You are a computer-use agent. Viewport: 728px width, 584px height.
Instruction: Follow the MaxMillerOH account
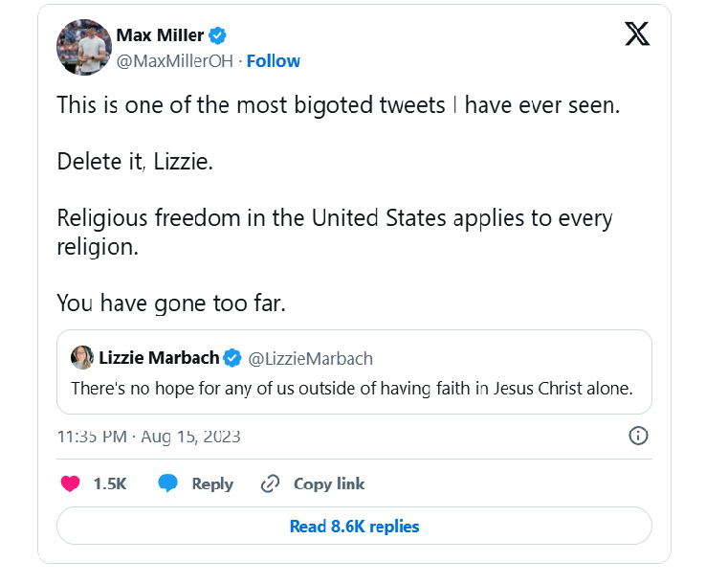(274, 60)
